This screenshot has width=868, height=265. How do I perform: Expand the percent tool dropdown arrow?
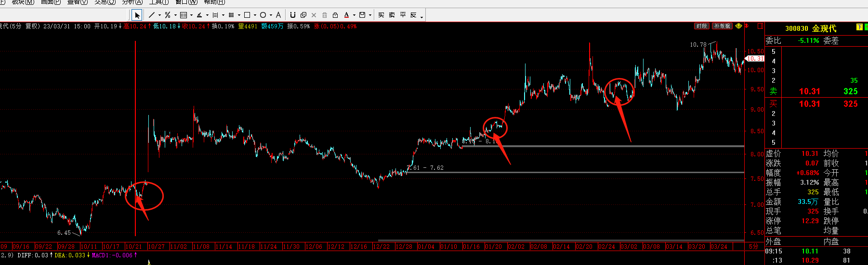coord(175,15)
